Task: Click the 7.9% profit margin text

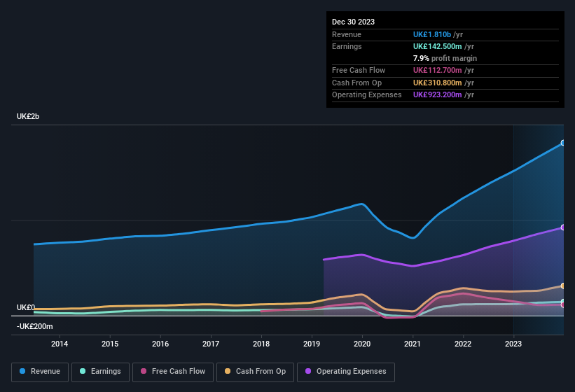Action: (x=445, y=58)
